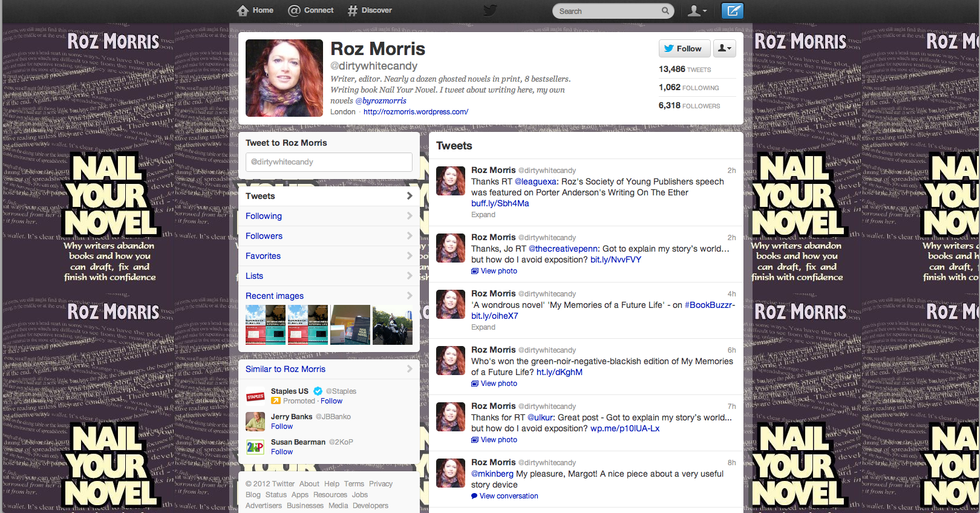Open the #BookBuzzr hashtag
The width and height of the screenshot is (980, 513).
click(710, 305)
